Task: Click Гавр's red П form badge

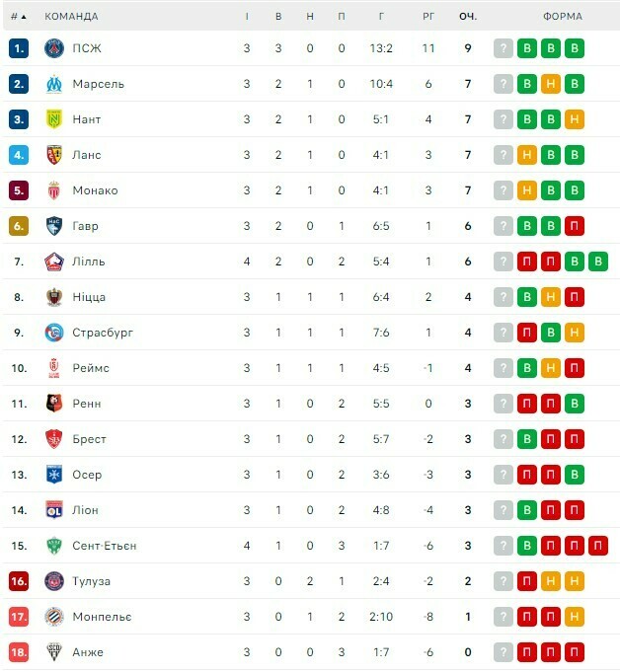Action: (575, 226)
